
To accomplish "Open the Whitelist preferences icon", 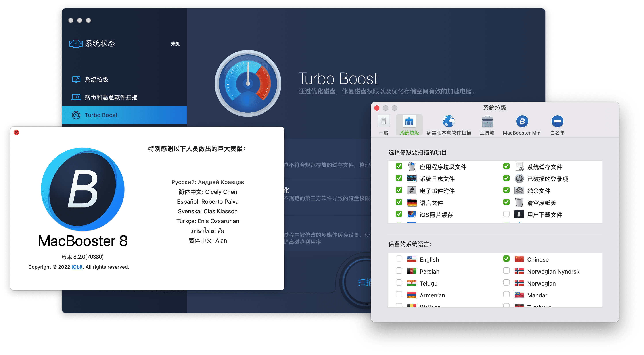I will 557,122.
